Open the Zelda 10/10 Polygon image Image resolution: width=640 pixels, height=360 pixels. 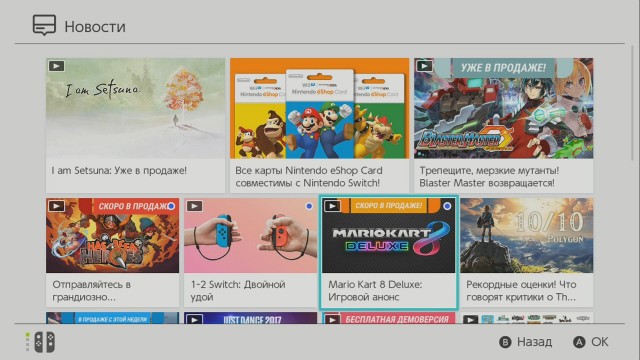pos(527,236)
